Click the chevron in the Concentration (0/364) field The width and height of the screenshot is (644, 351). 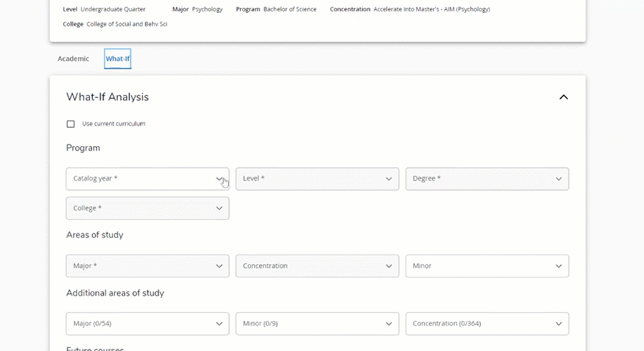(x=558, y=324)
